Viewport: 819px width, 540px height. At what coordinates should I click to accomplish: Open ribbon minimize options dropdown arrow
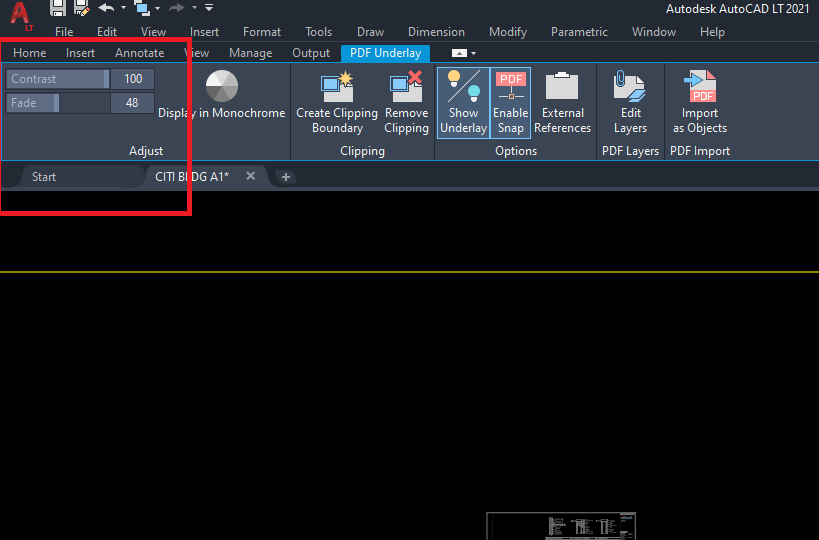(473, 53)
